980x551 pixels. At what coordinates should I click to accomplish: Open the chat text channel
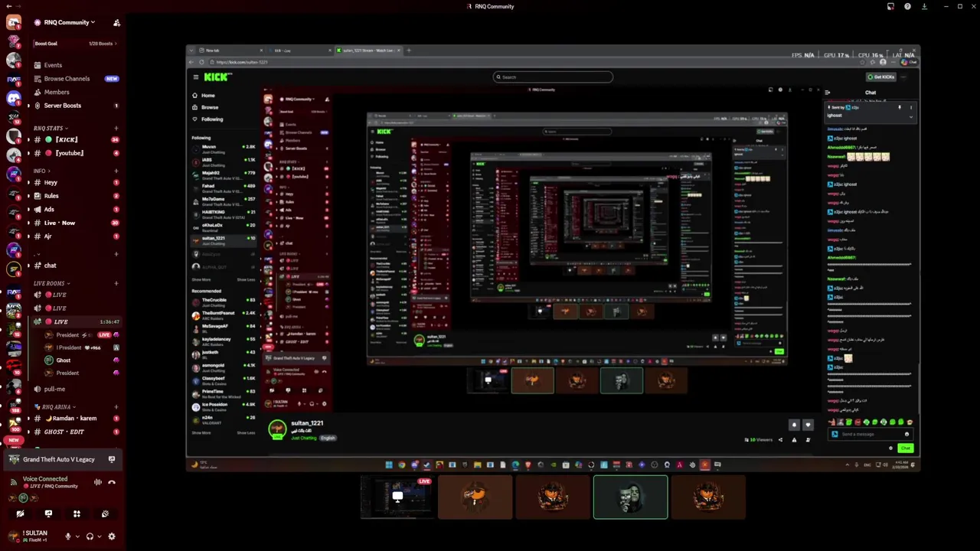pos(75,266)
